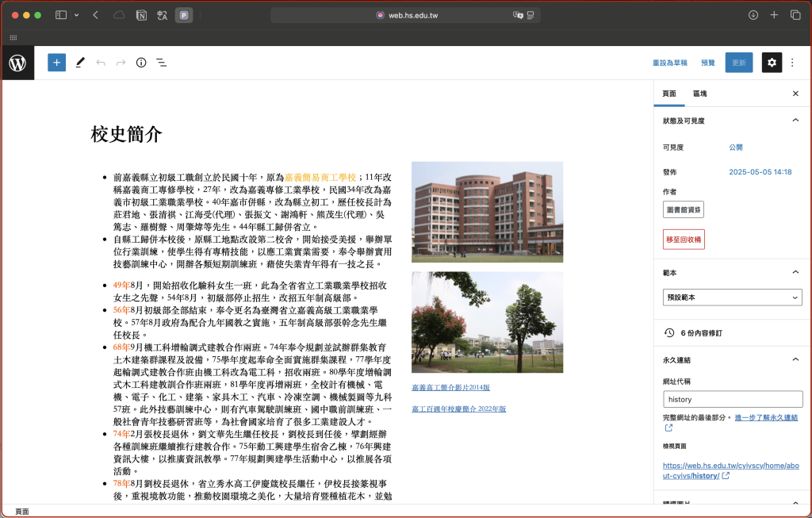Image resolution: width=812 pixels, height=518 pixels.
Task: Click the orange 74年 text
Action: 121,434
